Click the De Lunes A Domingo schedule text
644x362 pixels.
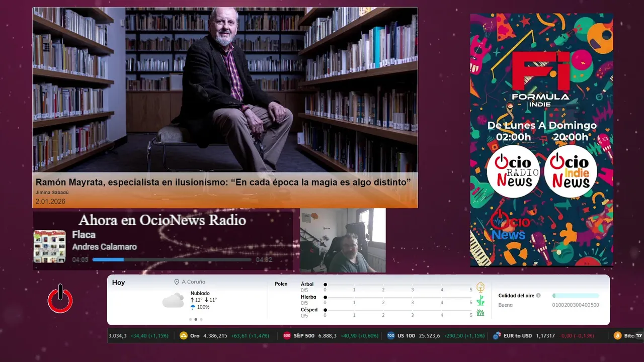(x=542, y=126)
